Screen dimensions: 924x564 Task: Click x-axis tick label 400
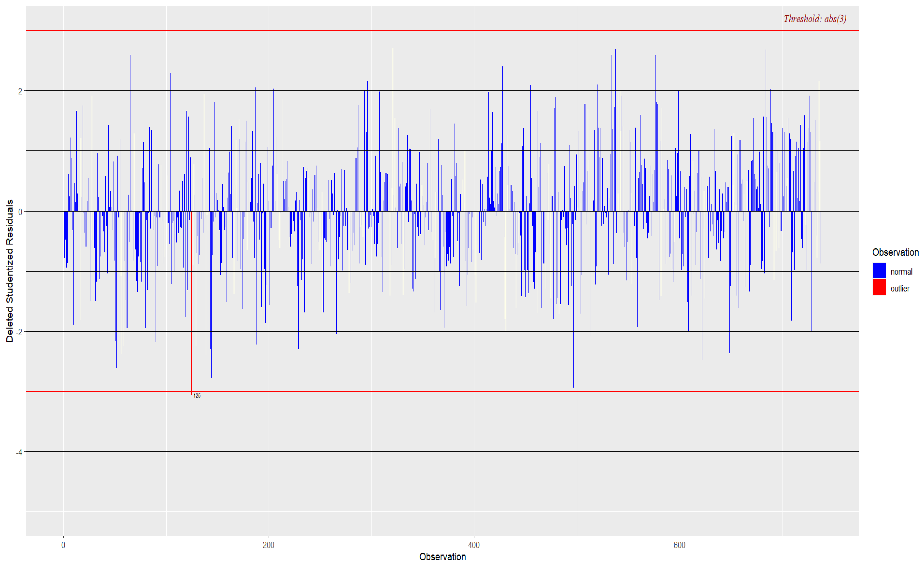coord(474,545)
